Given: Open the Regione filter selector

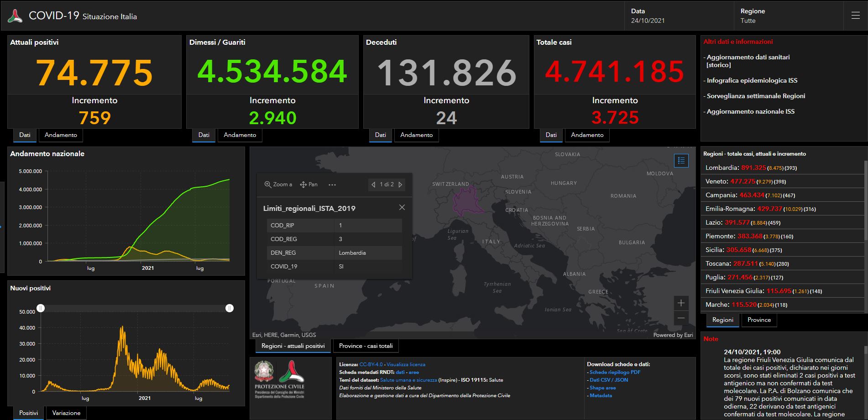Looking at the screenshot, I should [x=790, y=16].
